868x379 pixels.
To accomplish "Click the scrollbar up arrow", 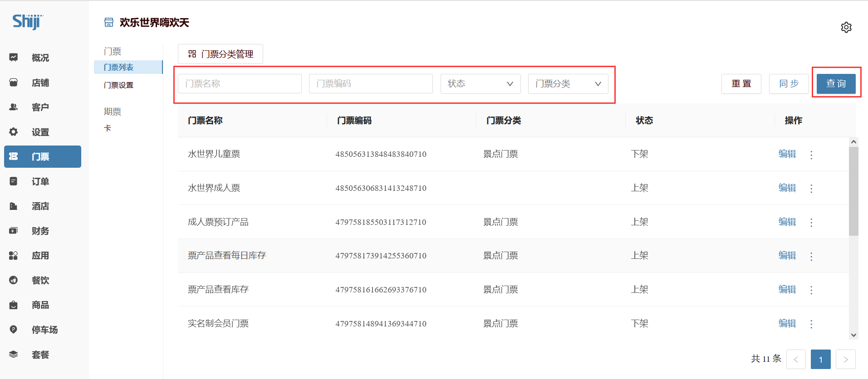I will tap(853, 142).
